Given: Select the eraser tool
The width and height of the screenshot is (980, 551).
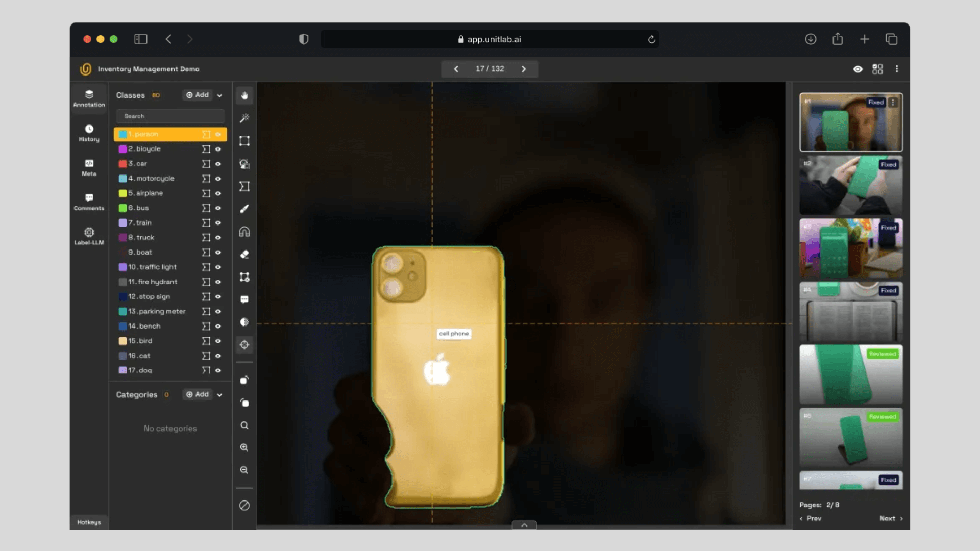Looking at the screenshot, I should pos(244,254).
